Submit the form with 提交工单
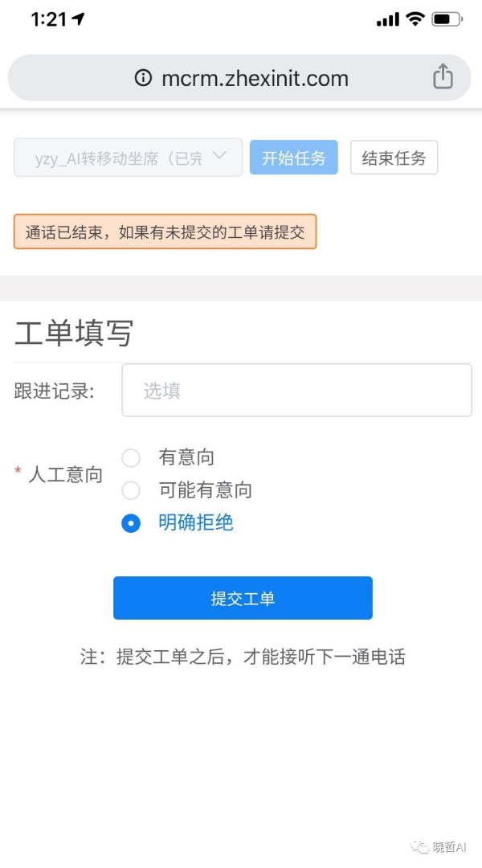The width and height of the screenshot is (482, 868). (243, 598)
